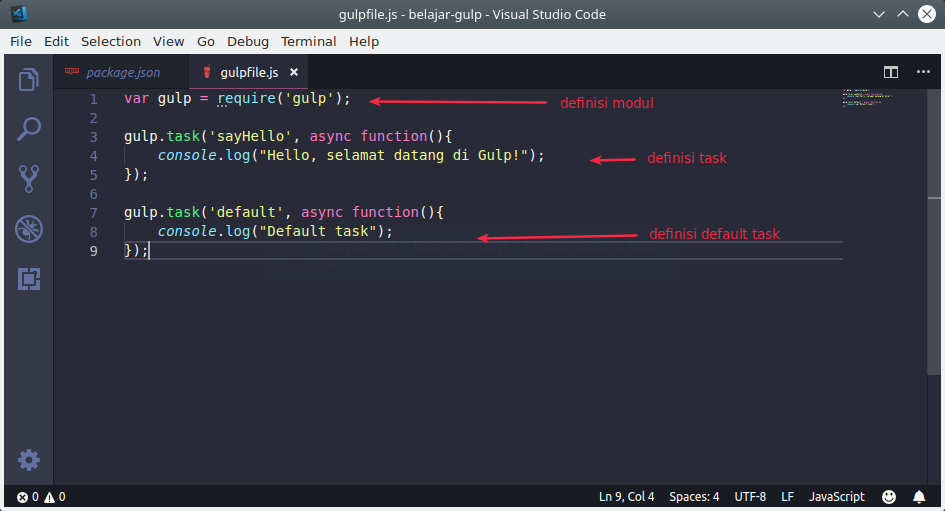Image resolution: width=945 pixels, height=511 pixels.
Task: Click the "Hello, selamat datang di Gulp!" string
Action: pos(394,155)
